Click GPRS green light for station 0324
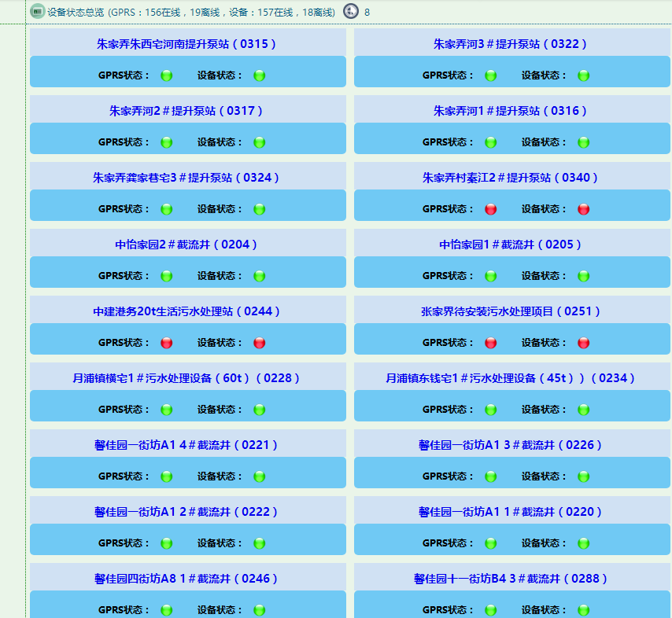The height and width of the screenshot is (618, 672). [166, 209]
